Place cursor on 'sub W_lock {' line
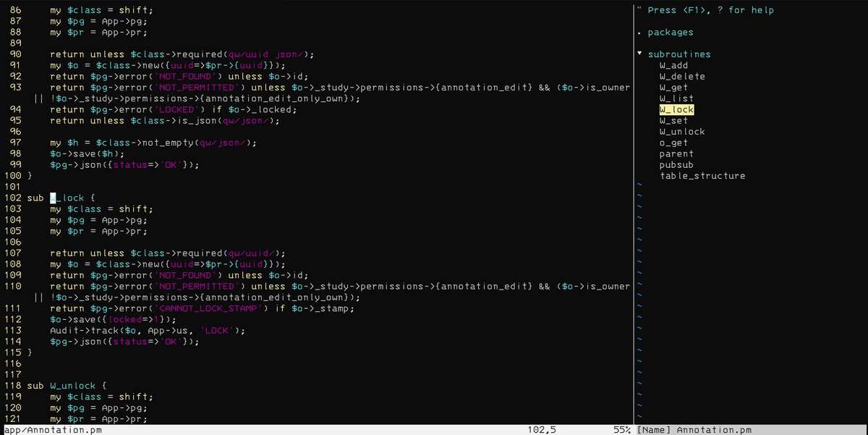 [x=61, y=198]
